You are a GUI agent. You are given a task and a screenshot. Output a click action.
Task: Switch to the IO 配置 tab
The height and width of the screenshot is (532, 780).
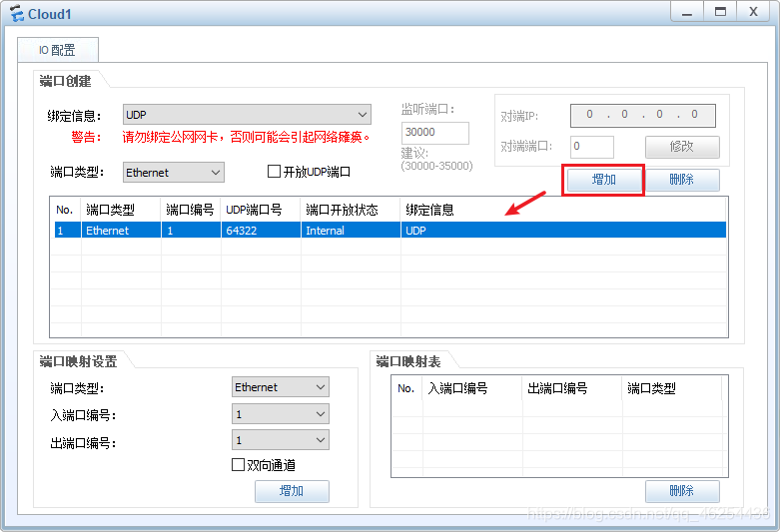(x=58, y=50)
